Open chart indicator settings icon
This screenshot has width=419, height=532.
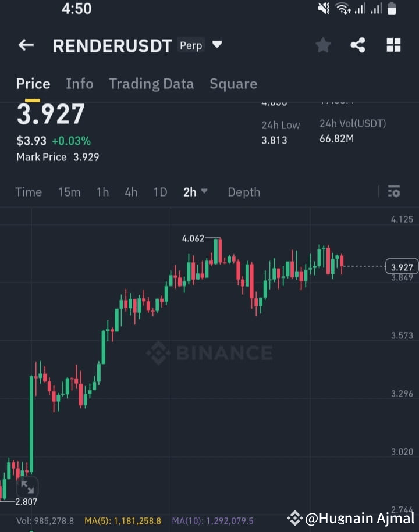coord(394,191)
